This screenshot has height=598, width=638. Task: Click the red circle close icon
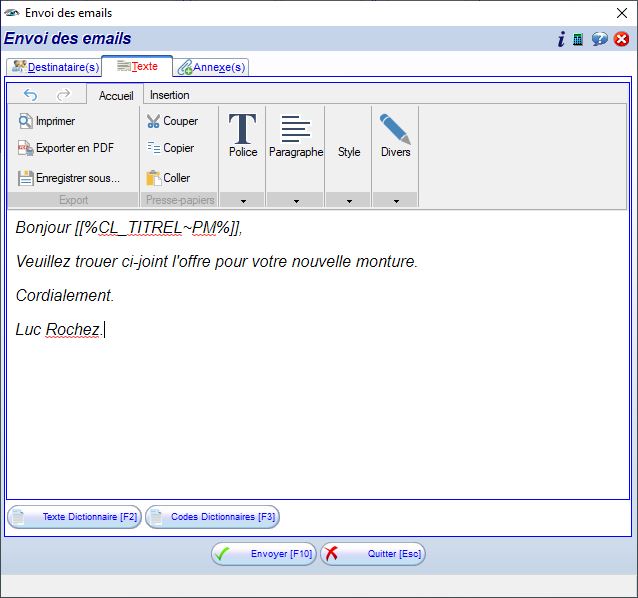tap(621, 39)
